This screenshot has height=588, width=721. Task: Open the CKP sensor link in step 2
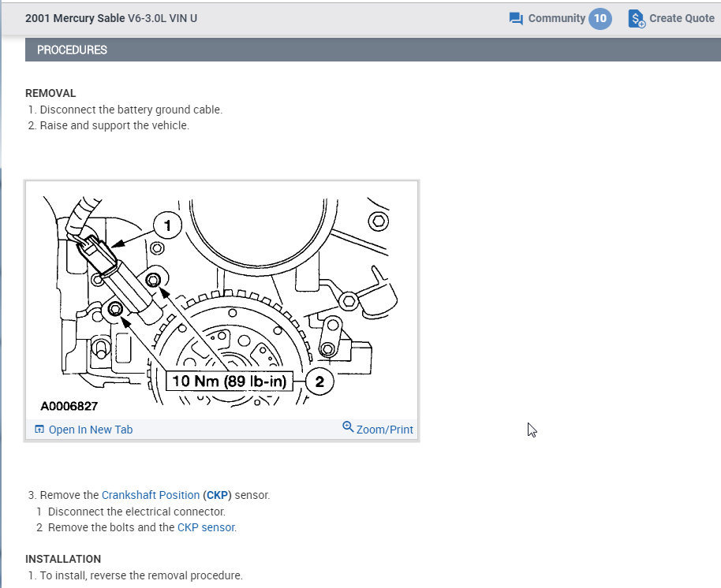pyautogui.click(x=206, y=527)
